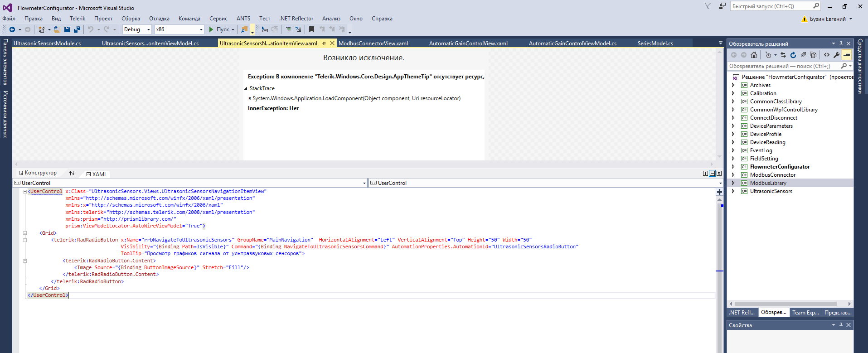Viewport: 868px width, 353px height.
Task: Click the Find in Files icon
Action: [x=244, y=29]
